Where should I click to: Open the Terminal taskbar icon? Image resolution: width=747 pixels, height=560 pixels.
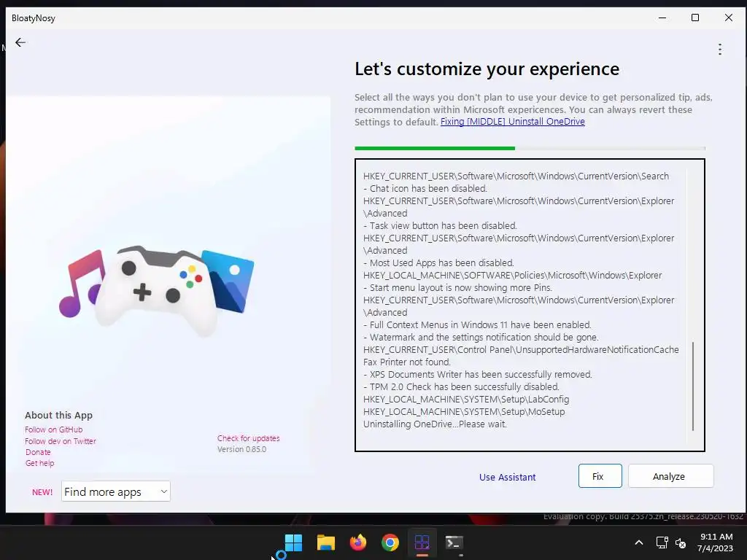pos(454,542)
